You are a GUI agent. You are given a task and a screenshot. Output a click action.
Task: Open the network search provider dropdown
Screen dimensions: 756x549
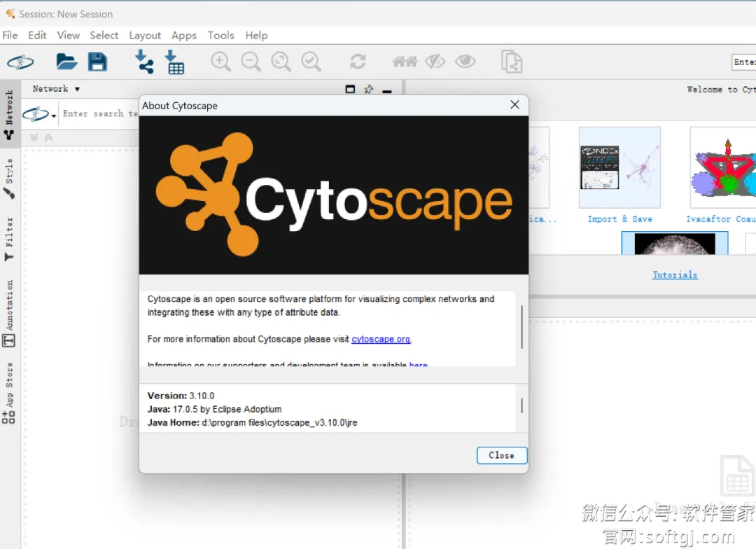point(39,114)
